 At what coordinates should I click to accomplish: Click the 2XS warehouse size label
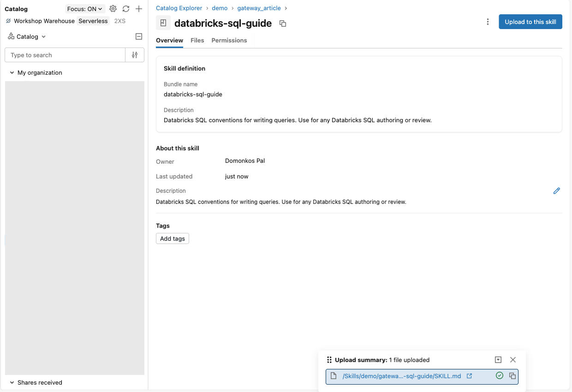[120, 21]
